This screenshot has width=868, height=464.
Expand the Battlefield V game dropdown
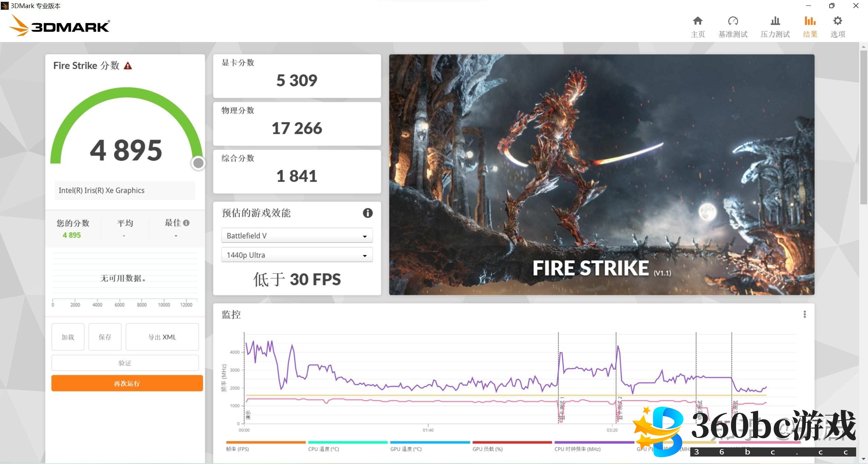click(x=297, y=236)
